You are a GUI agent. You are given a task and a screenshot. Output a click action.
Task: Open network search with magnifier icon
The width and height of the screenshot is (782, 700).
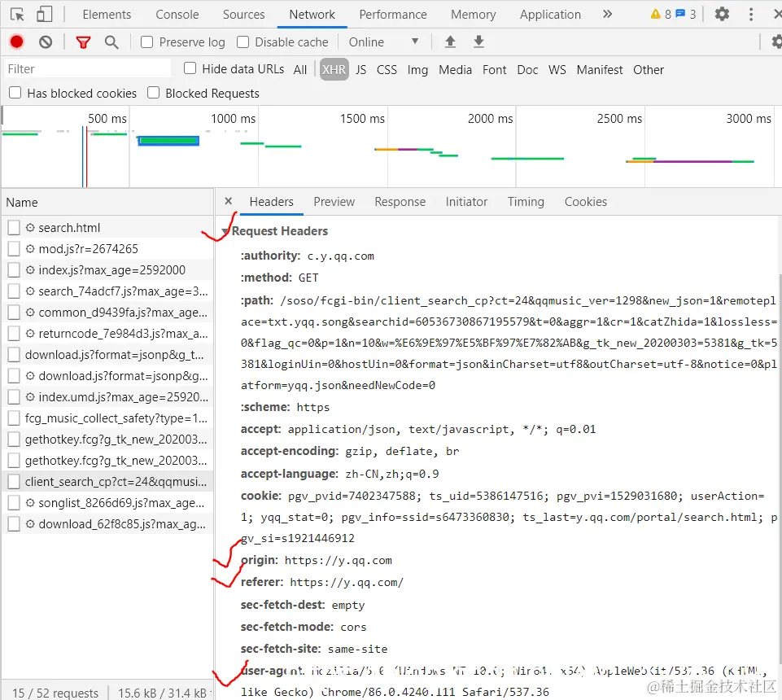click(x=111, y=42)
